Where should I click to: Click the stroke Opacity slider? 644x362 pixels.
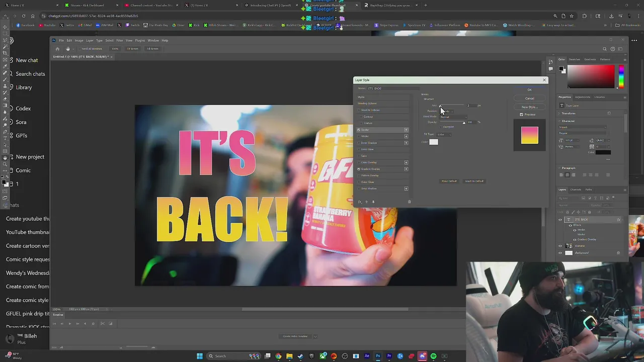452,122
